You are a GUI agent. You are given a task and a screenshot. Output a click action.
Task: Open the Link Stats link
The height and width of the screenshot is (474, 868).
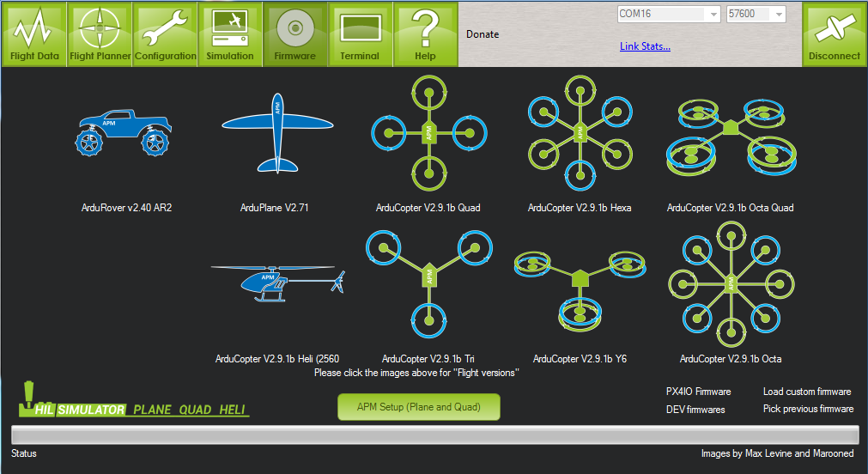[x=645, y=46]
